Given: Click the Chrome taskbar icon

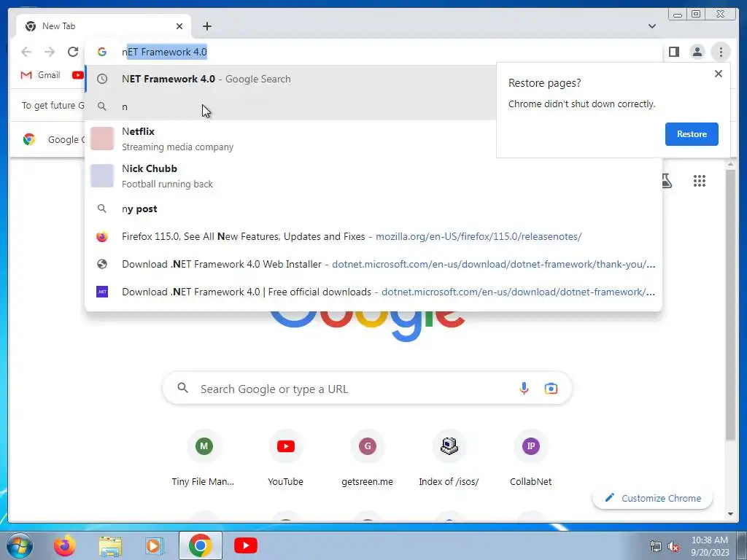Looking at the screenshot, I should pos(200,545).
